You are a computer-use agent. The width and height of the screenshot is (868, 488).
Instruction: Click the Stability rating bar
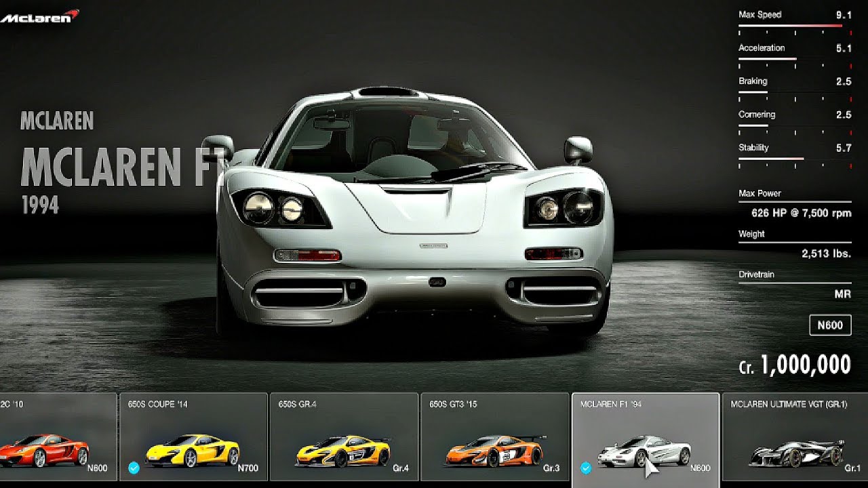795,159
